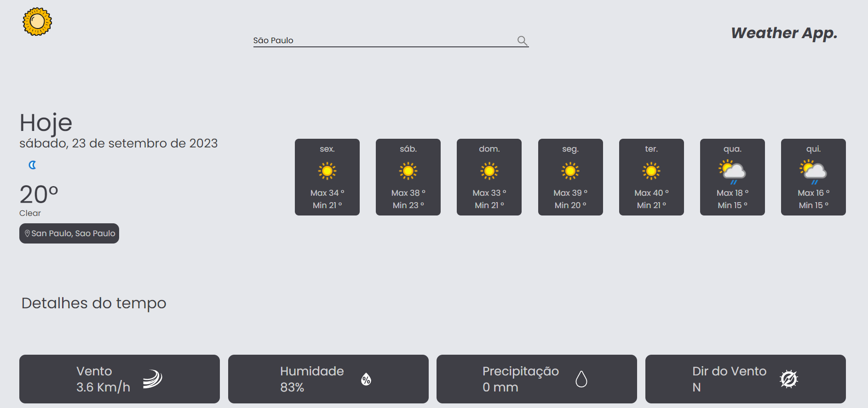This screenshot has width=868, height=408.
Task: Click Max 16 ° on qui. card
Action: tap(813, 193)
